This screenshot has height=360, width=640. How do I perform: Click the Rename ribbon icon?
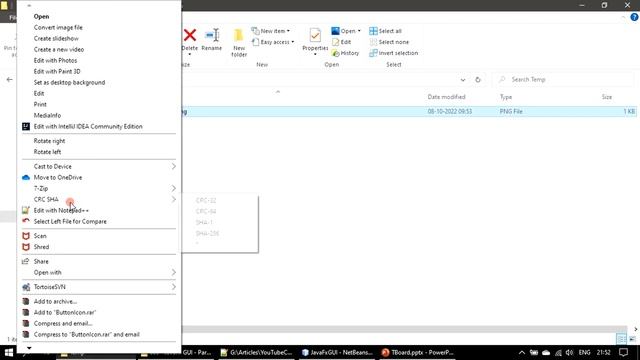coord(212,35)
